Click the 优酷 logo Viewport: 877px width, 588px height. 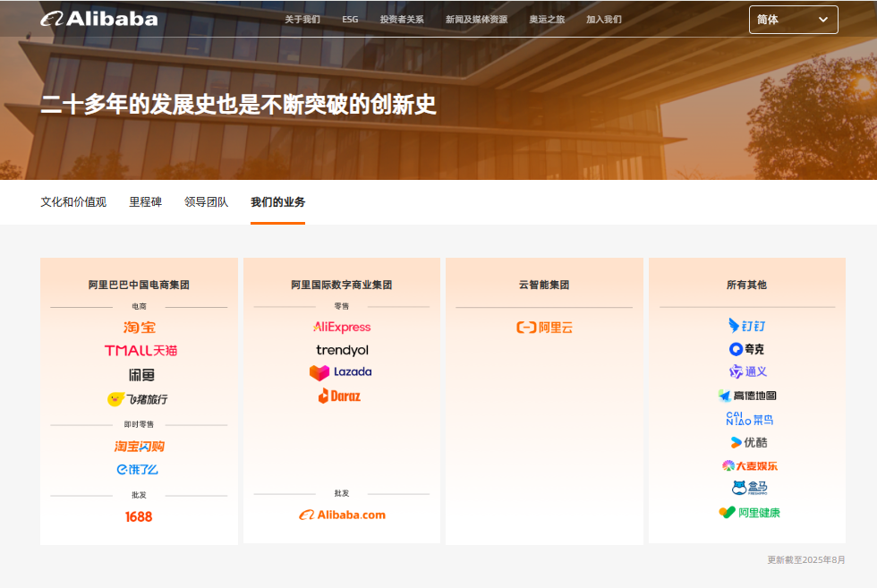pyautogui.click(x=749, y=442)
